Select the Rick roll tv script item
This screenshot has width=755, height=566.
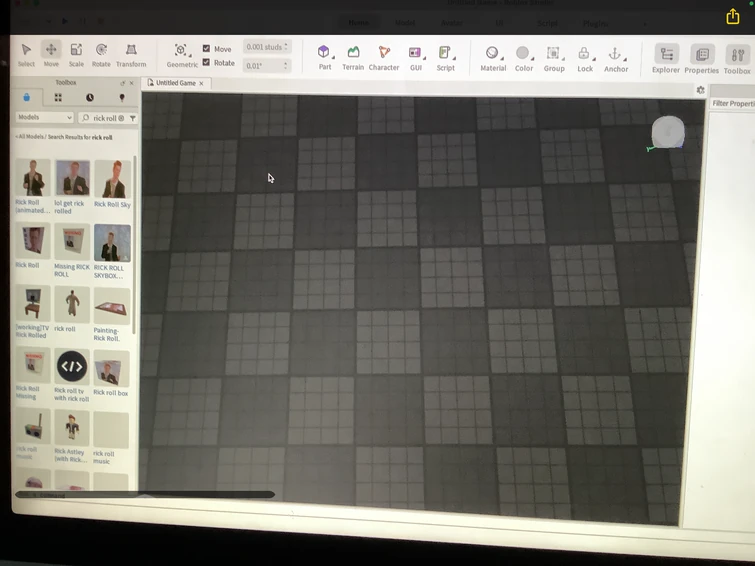coord(72,367)
